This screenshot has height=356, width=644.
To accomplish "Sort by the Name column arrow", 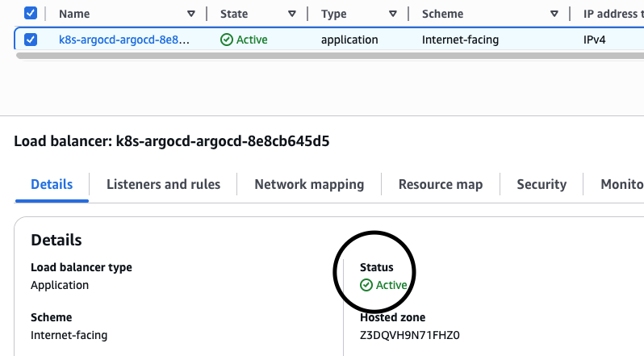I will [190, 14].
